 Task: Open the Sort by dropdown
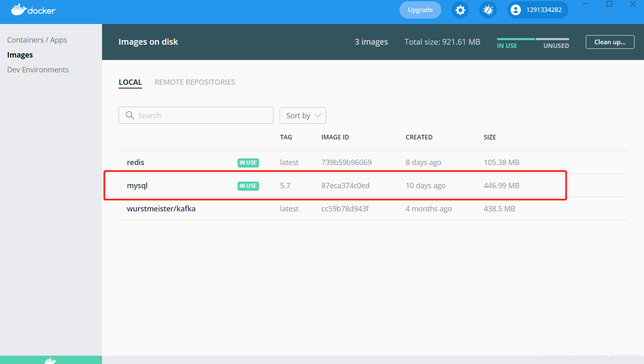[303, 115]
